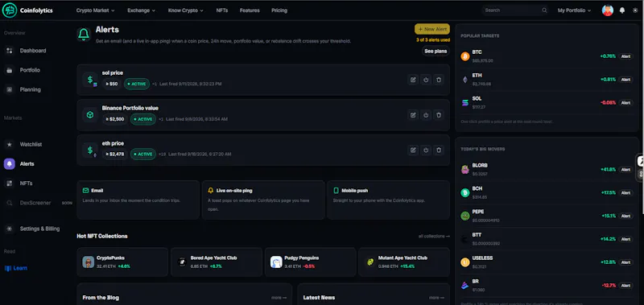
Task: Open the all collections link
Action: (434, 236)
